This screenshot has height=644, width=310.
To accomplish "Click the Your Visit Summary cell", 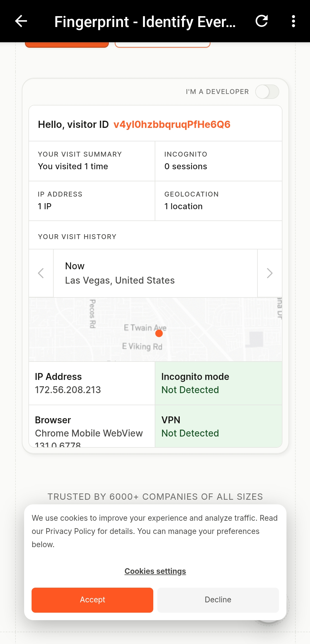I will [x=92, y=161].
